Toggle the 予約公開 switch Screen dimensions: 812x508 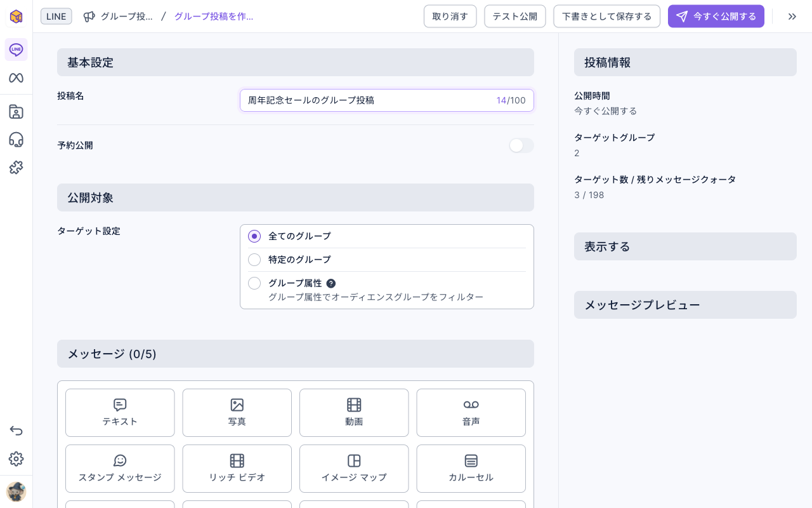click(521, 145)
